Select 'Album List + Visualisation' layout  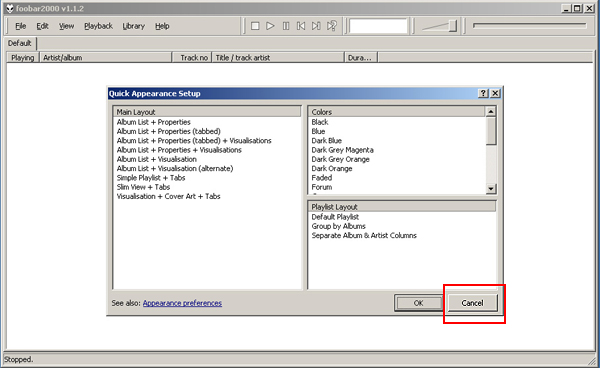click(157, 159)
